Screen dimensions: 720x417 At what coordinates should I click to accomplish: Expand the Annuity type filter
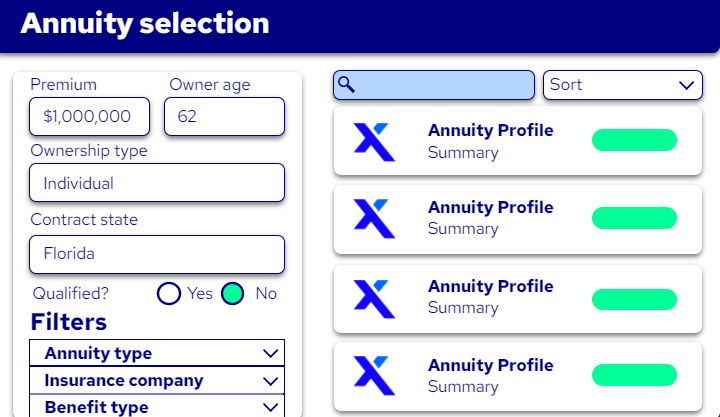click(157, 353)
